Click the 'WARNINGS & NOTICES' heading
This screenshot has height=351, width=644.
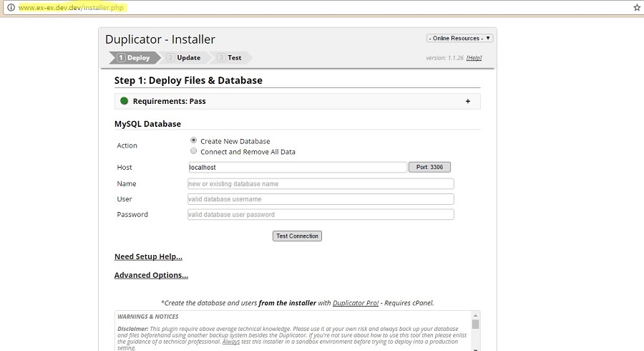click(x=148, y=317)
